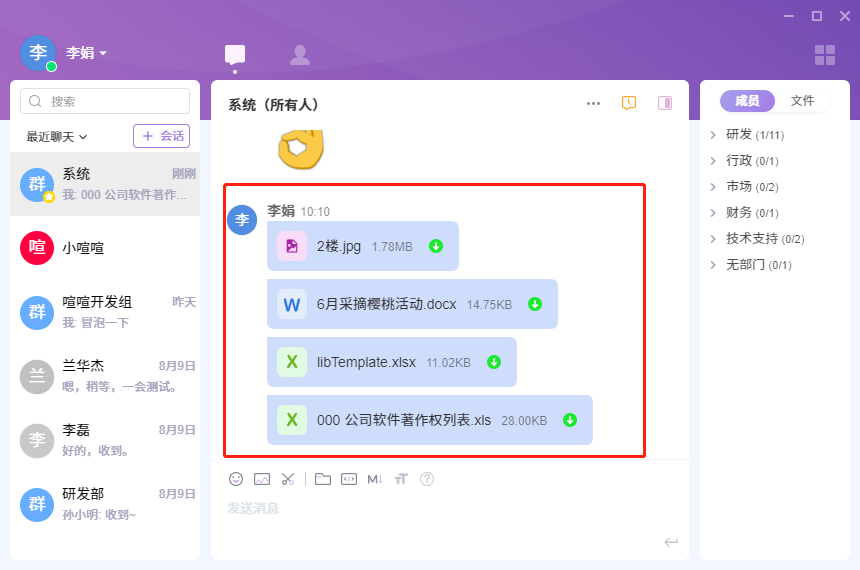Click the emoji smiley icon in message toolbar

tap(236, 479)
